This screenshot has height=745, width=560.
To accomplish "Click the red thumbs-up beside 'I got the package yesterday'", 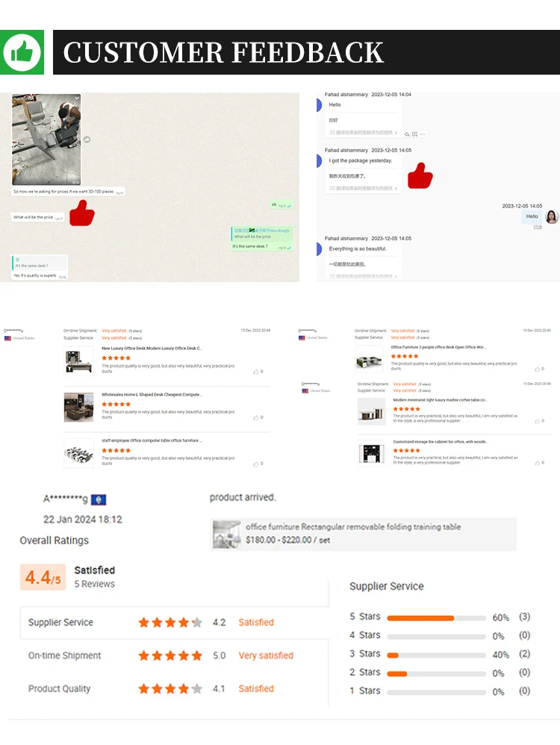I will (x=420, y=175).
